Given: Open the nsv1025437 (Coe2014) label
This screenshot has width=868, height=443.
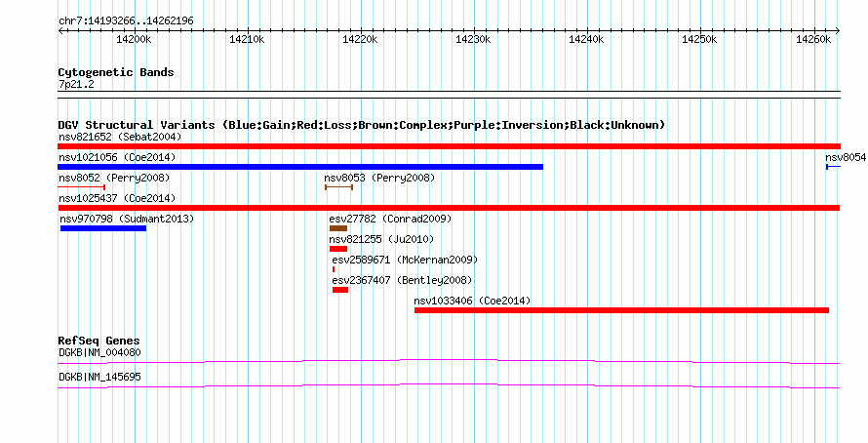Looking at the screenshot, I should [117, 198].
